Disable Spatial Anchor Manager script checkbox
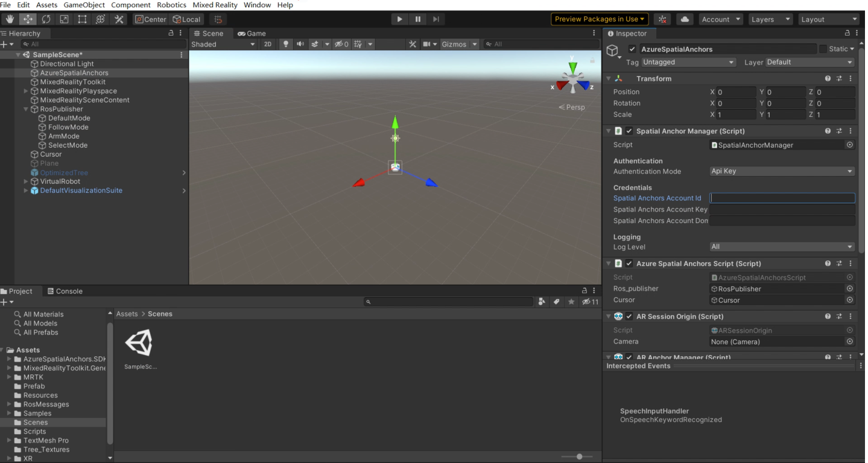This screenshot has height=463, width=868. point(629,131)
